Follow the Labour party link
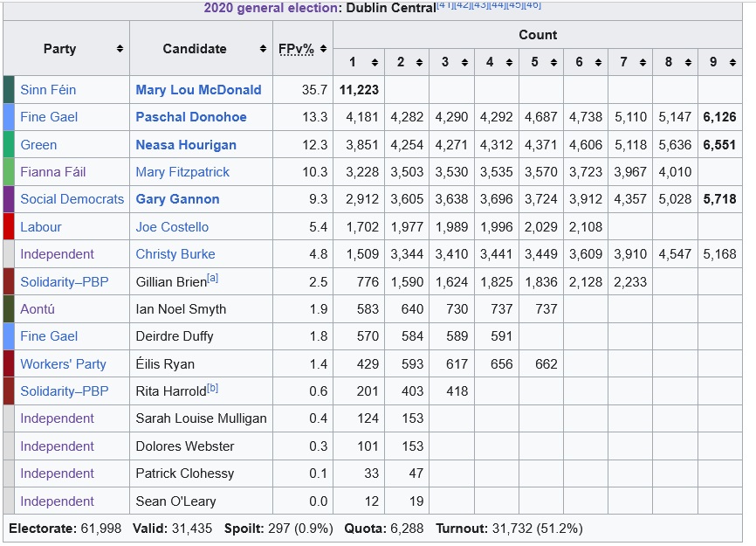This screenshot has width=756, height=546. [x=41, y=226]
